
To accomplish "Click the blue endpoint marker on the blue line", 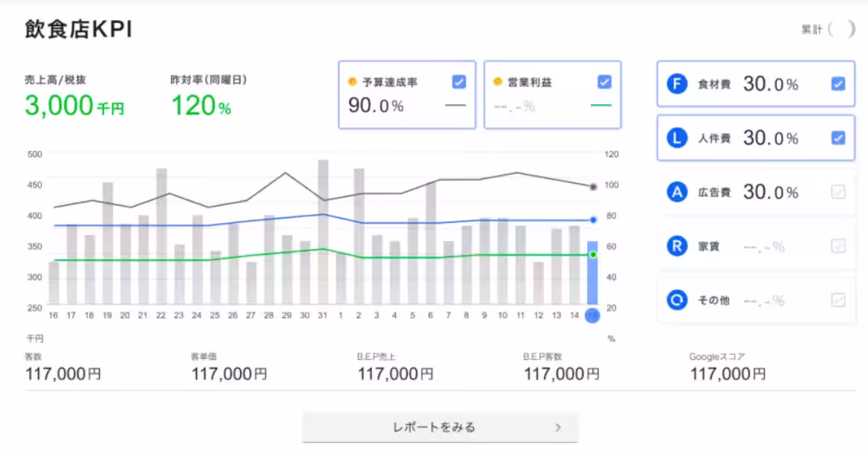I will pyautogui.click(x=592, y=219).
